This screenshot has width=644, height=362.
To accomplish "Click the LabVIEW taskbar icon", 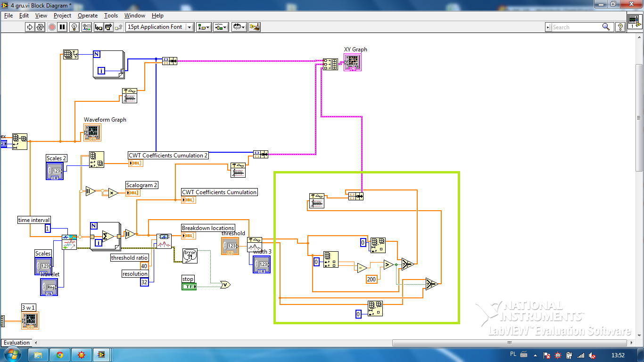I will [101, 354].
